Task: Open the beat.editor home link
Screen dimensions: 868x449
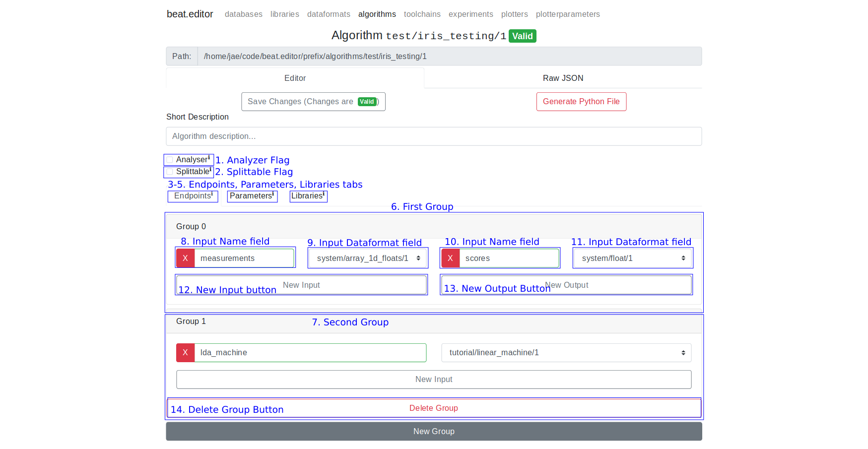Action: click(190, 14)
